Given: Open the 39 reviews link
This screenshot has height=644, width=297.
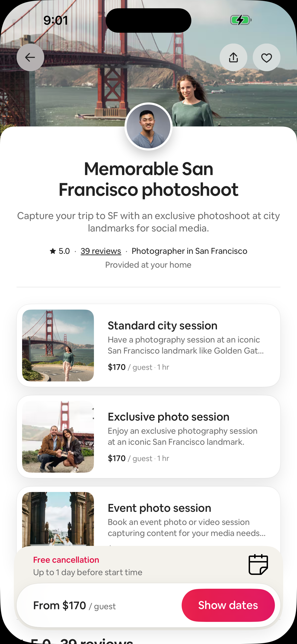Looking at the screenshot, I should click(101, 251).
